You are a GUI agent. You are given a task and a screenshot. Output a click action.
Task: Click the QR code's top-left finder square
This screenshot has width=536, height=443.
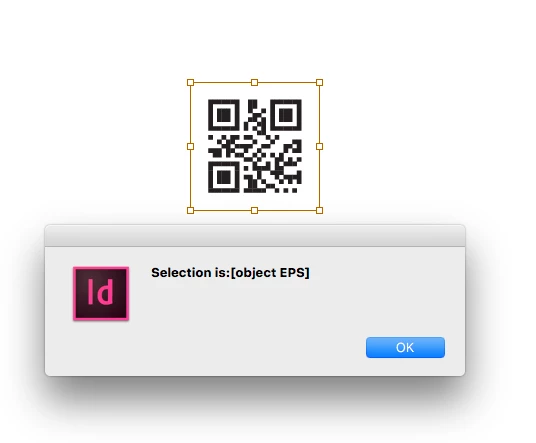coord(224,115)
